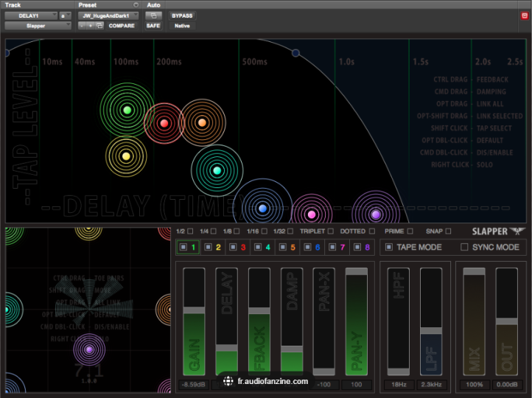Screen dimensions: 532x398
Task: Click the COMPARE button
Action: click(122, 26)
